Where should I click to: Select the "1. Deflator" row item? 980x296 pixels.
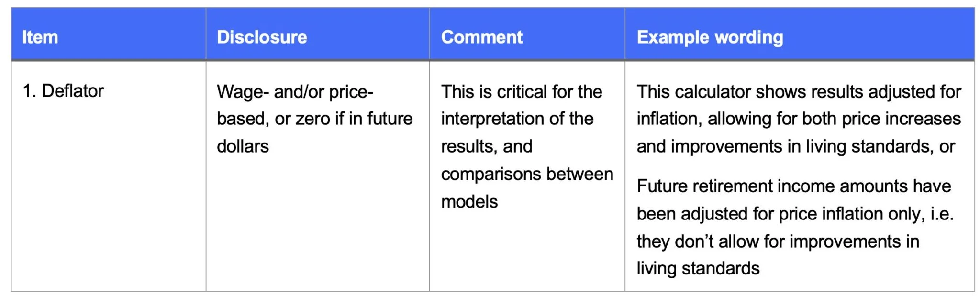click(63, 91)
